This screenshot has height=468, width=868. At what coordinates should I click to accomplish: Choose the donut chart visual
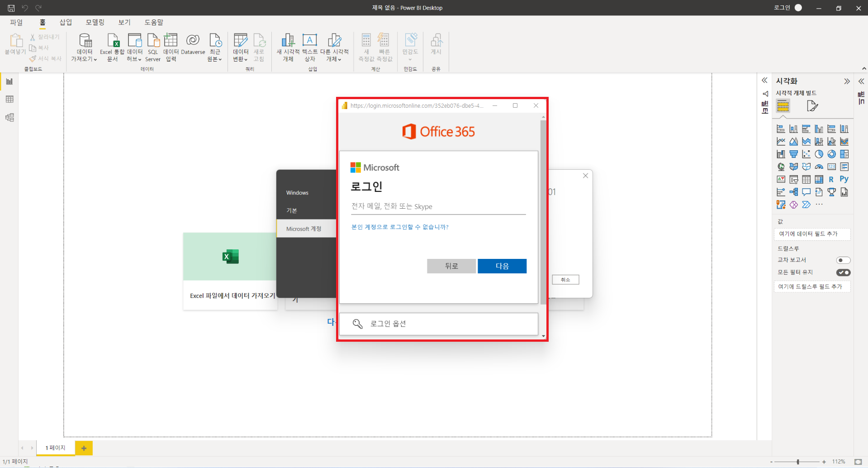tap(831, 154)
